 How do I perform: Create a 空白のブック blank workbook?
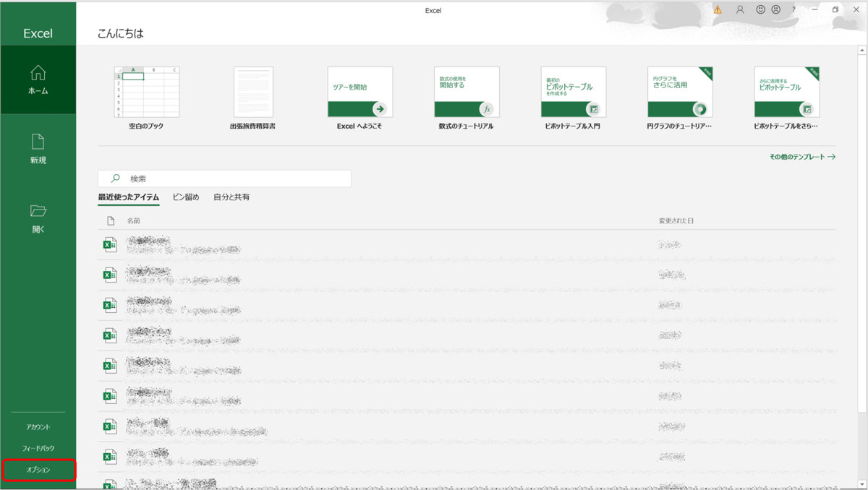click(x=147, y=98)
